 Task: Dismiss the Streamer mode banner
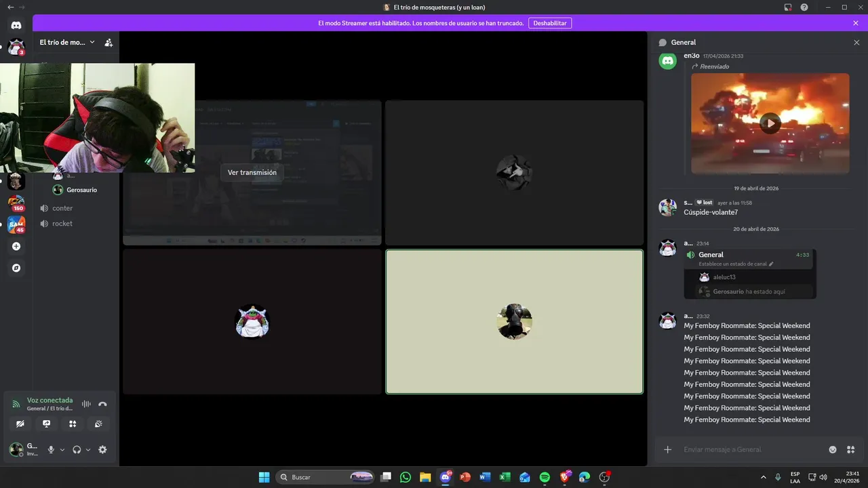pyautogui.click(x=856, y=23)
